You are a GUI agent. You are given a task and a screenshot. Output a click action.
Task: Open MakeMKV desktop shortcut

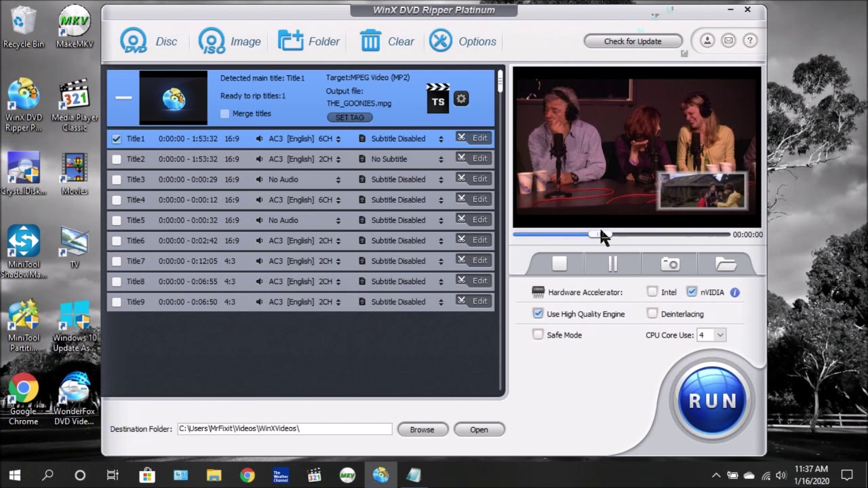click(75, 27)
